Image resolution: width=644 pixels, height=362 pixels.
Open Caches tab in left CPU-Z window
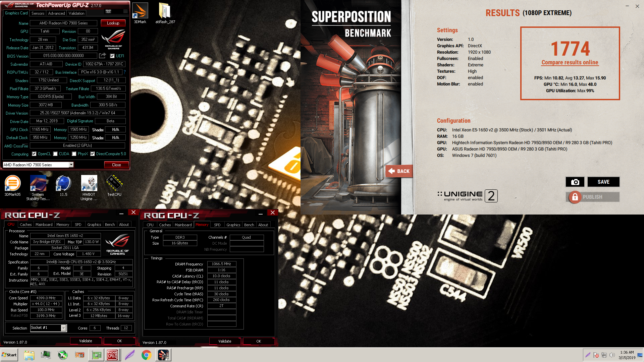click(25, 225)
